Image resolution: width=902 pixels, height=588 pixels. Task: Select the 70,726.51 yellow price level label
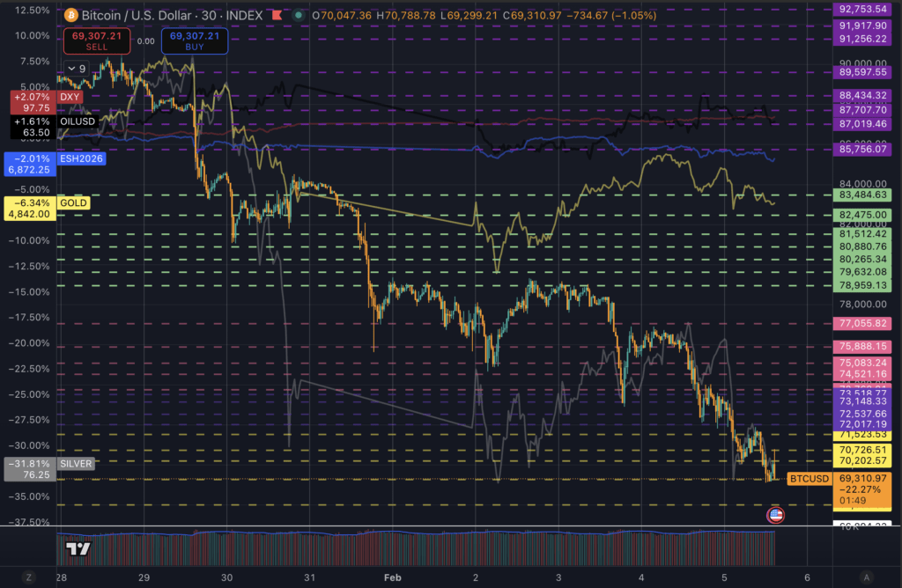click(x=862, y=450)
